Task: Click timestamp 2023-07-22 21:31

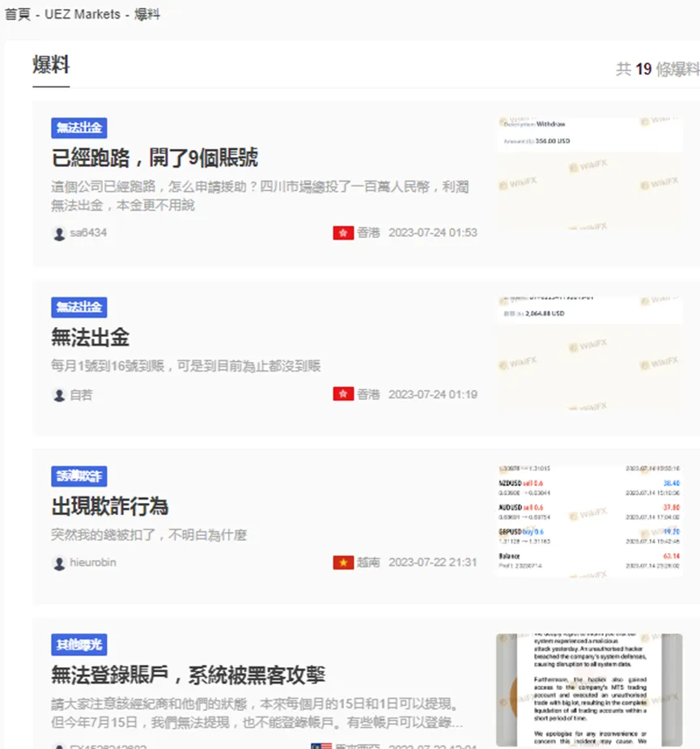Action: (433, 562)
